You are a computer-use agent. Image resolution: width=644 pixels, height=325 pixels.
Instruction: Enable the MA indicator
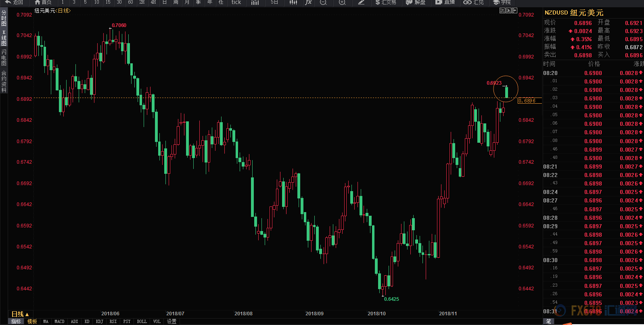46,321
